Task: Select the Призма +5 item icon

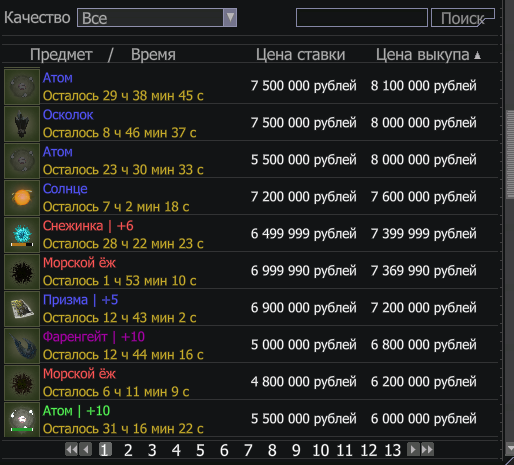Action: click(x=22, y=309)
